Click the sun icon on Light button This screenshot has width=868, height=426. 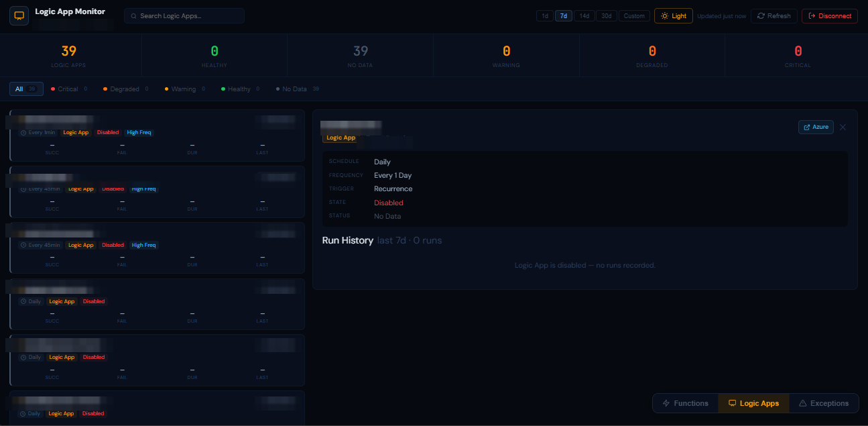click(x=664, y=16)
